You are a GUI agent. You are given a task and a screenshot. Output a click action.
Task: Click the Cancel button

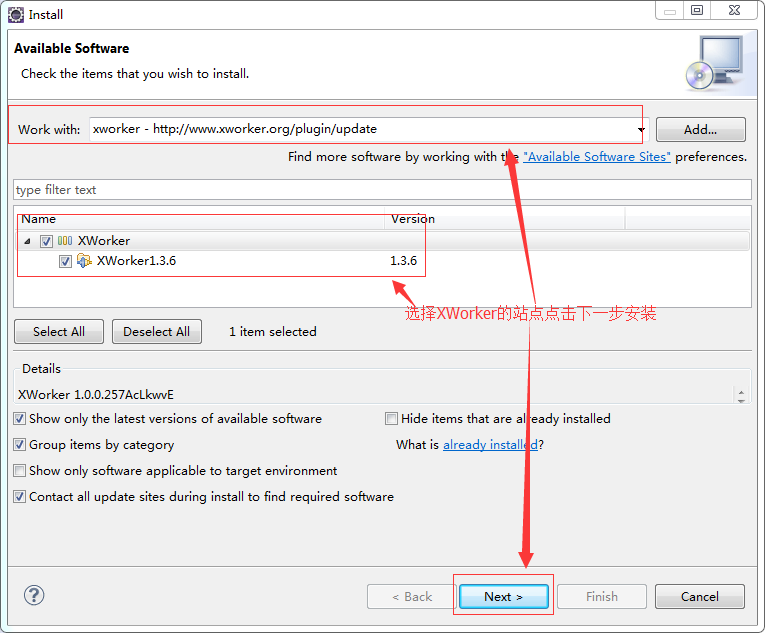(x=700, y=596)
